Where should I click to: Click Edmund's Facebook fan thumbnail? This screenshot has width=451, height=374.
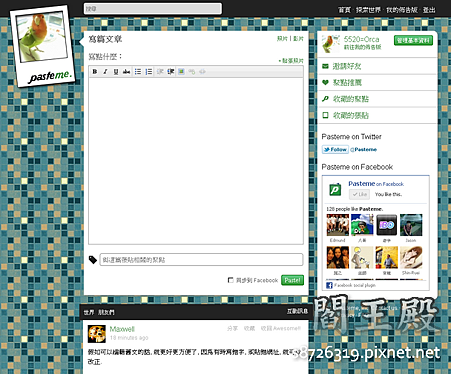(x=338, y=225)
